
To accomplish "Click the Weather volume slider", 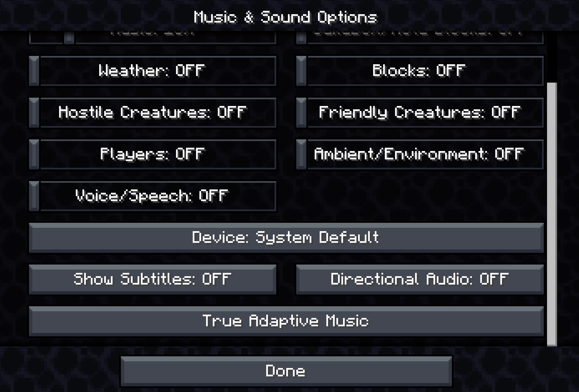I will 152,71.
